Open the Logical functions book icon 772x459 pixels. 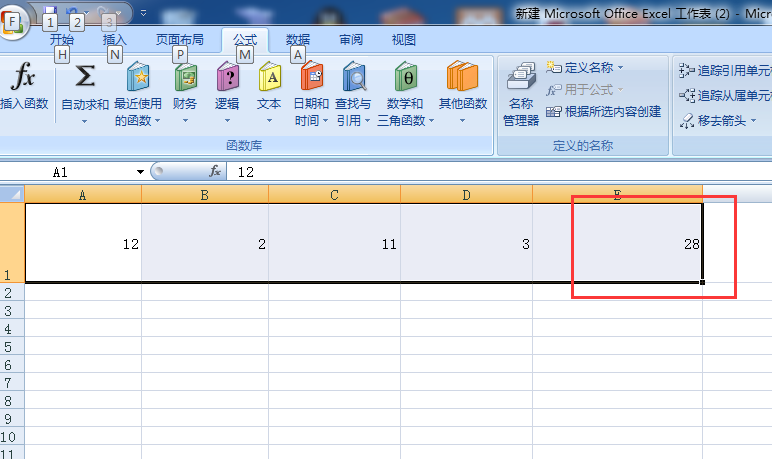coord(227,76)
